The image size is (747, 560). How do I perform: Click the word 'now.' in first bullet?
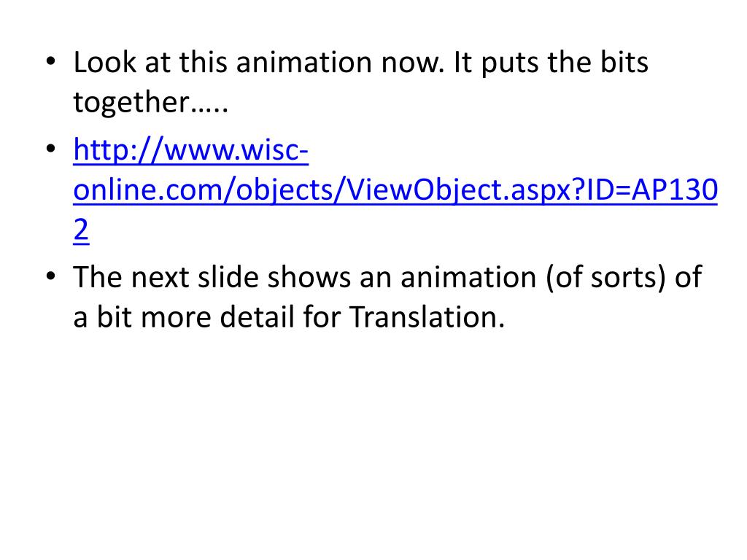(x=413, y=63)
